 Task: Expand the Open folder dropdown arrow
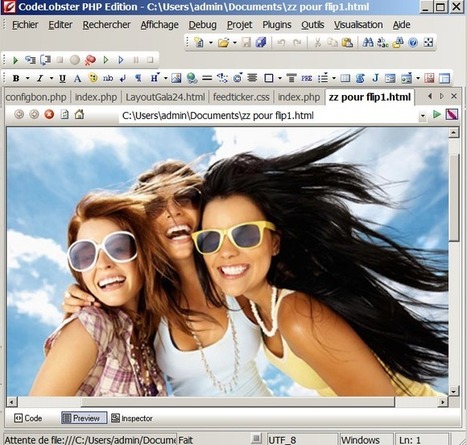point(235,43)
